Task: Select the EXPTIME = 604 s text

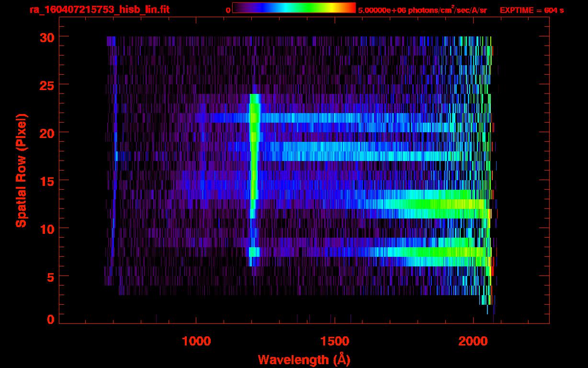Action: click(531, 10)
